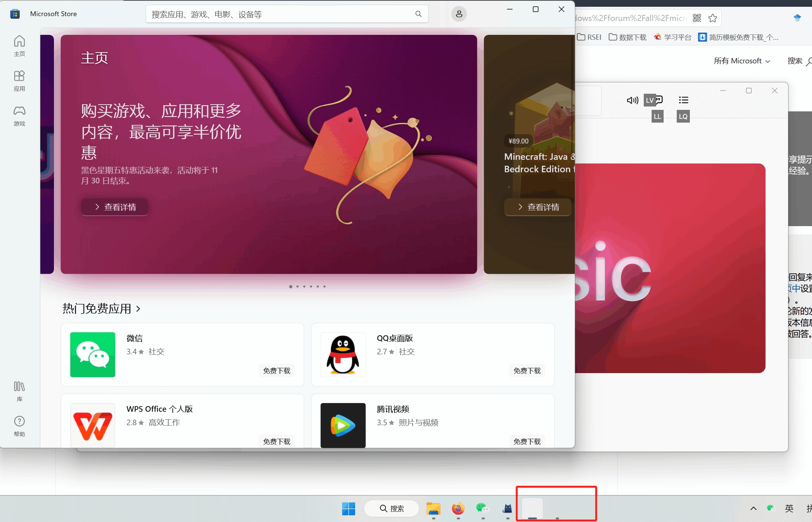
Task: Click 查看详情 on the Minecraft banner
Action: click(538, 207)
